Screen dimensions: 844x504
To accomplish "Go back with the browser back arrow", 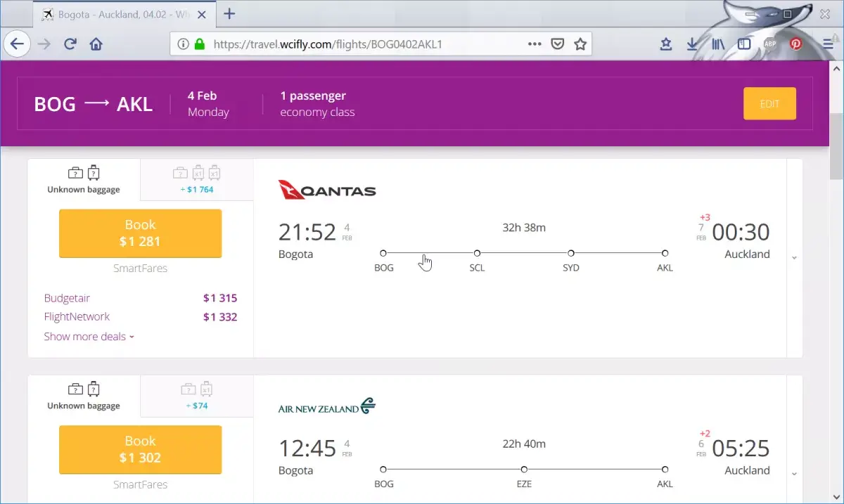I will pos(17,44).
